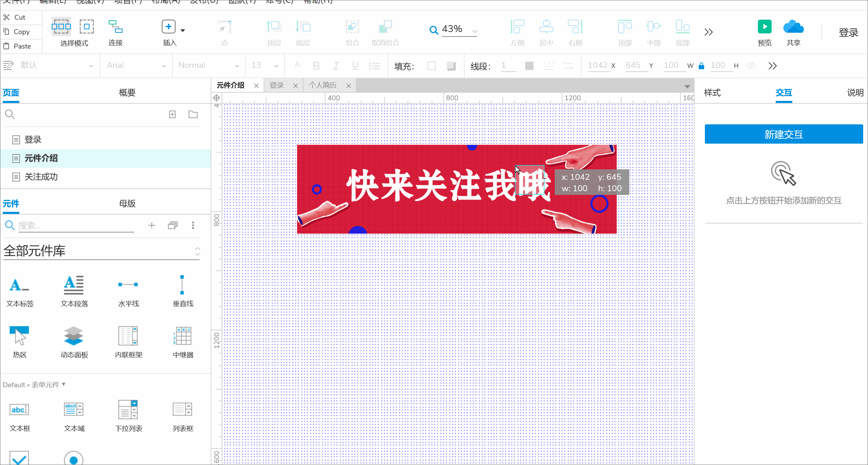Screen dimensions: 868x465
Task: Switch to the Style tab
Action: point(712,93)
